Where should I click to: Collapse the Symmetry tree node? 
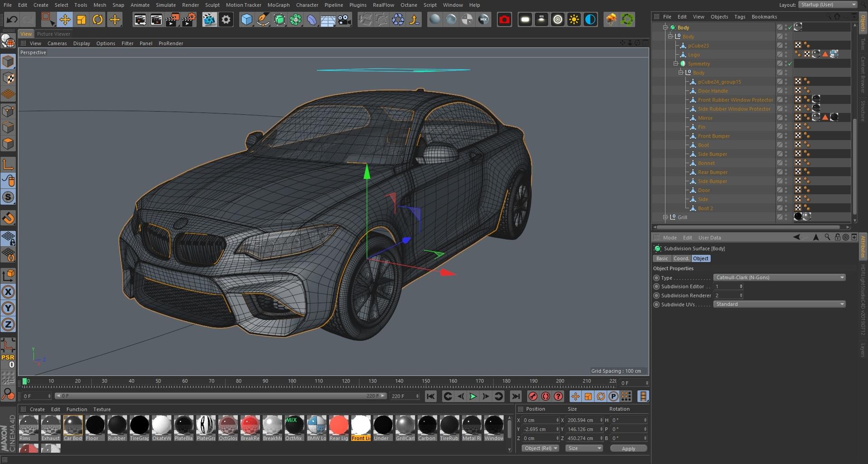click(675, 64)
